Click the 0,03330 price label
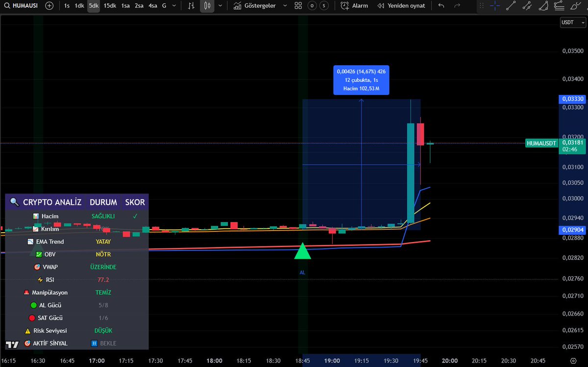Image resolution: width=588 pixels, height=367 pixels. tap(571, 99)
